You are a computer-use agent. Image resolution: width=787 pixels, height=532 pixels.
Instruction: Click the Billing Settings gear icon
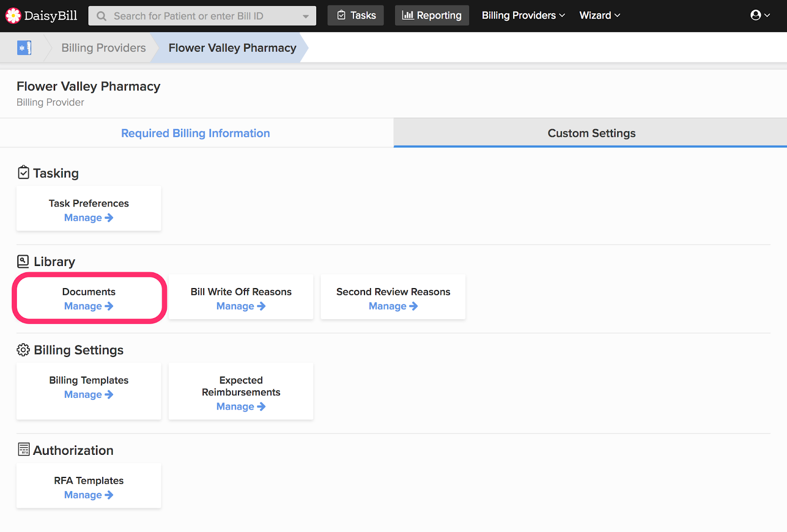[x=23, y=350]
